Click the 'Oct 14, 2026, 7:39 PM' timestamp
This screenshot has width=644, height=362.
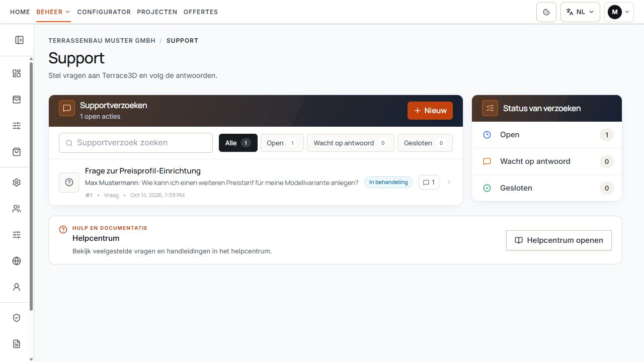[157, 195]
